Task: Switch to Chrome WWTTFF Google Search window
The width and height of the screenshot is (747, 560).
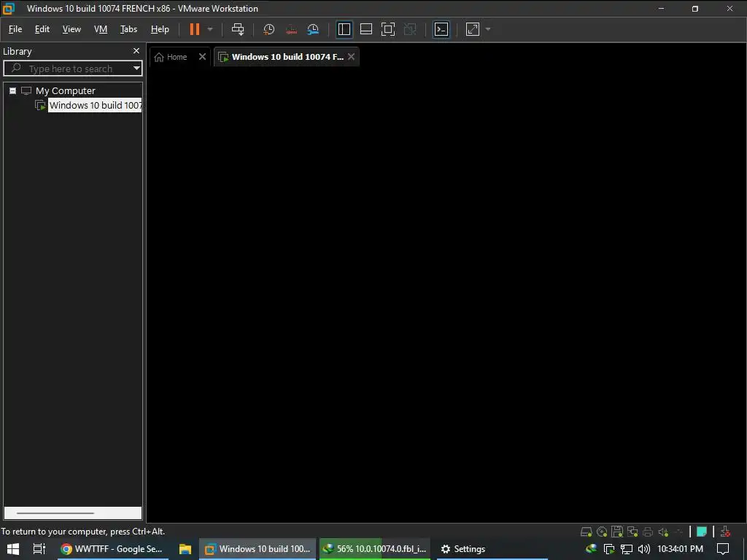Action: pyautogui.click(x=112, y=548)
